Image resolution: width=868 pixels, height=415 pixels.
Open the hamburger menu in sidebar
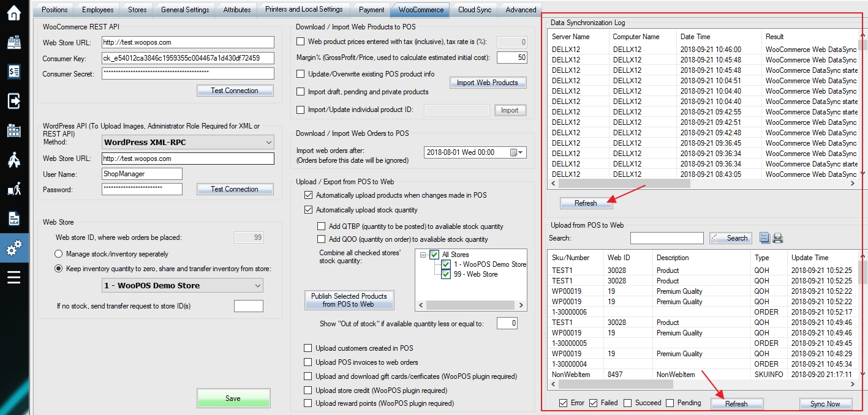(14, 277)
